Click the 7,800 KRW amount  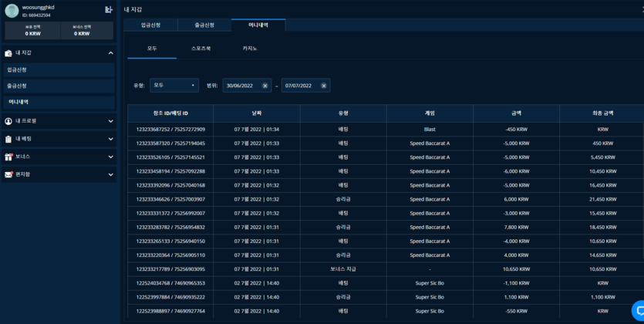point(516,227)
